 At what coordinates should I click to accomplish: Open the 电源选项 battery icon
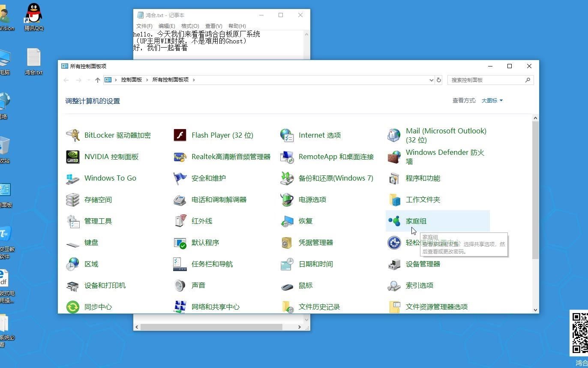pos(287,199)
